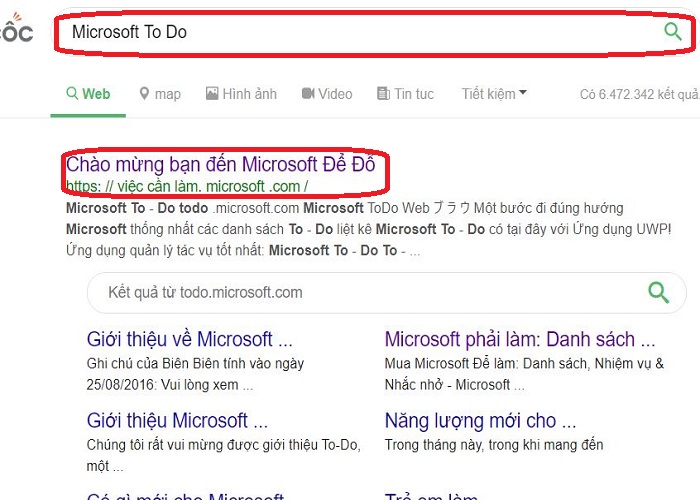The height and width of the screenshot is (500, 700).
Task: Click the snippet Trong tháng này, trong khi
Action: pyautogui.click(x=494, y=445)
